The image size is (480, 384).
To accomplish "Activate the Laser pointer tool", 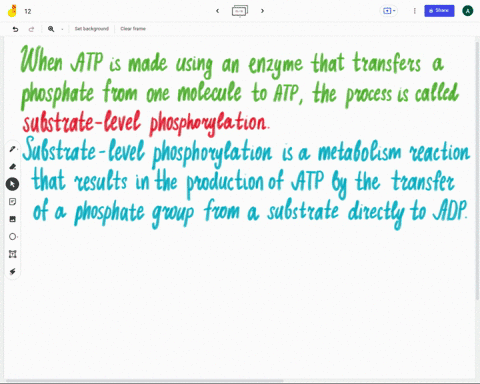I will (x=13, y=272).
